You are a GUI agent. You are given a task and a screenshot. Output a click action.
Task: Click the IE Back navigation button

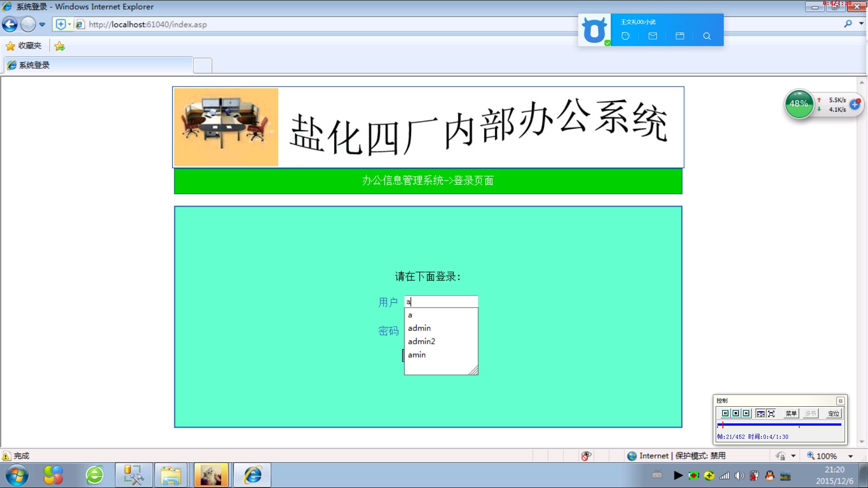[10, 24]
